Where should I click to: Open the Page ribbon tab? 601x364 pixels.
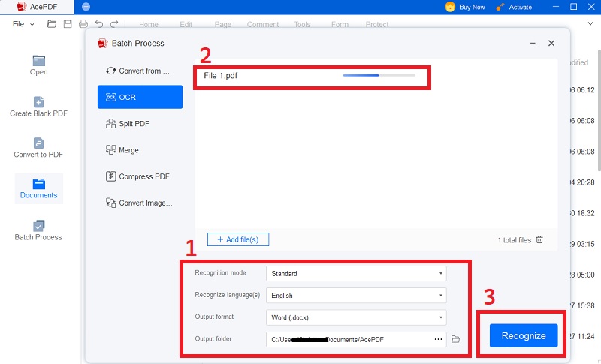pyautogui.click(x=222, y=25)
